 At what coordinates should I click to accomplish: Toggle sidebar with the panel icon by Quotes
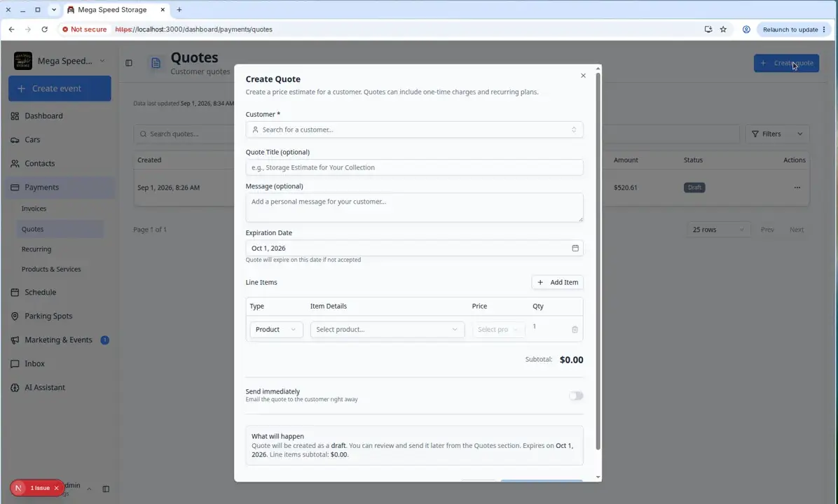click(x=129, y=63)
